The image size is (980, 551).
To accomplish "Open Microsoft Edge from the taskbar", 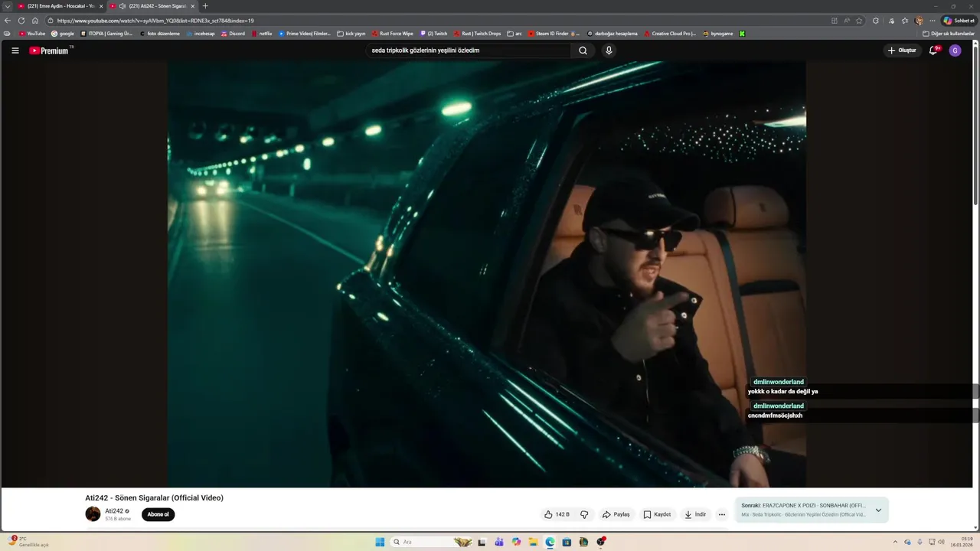I will (x=550, y=542).
